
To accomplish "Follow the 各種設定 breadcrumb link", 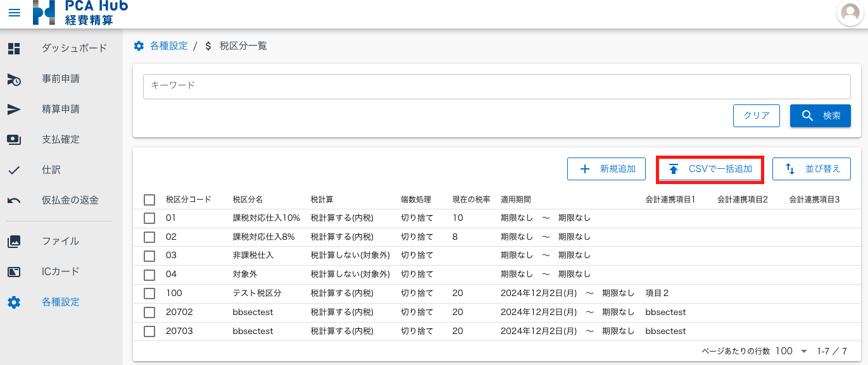I will coord(168,46).
